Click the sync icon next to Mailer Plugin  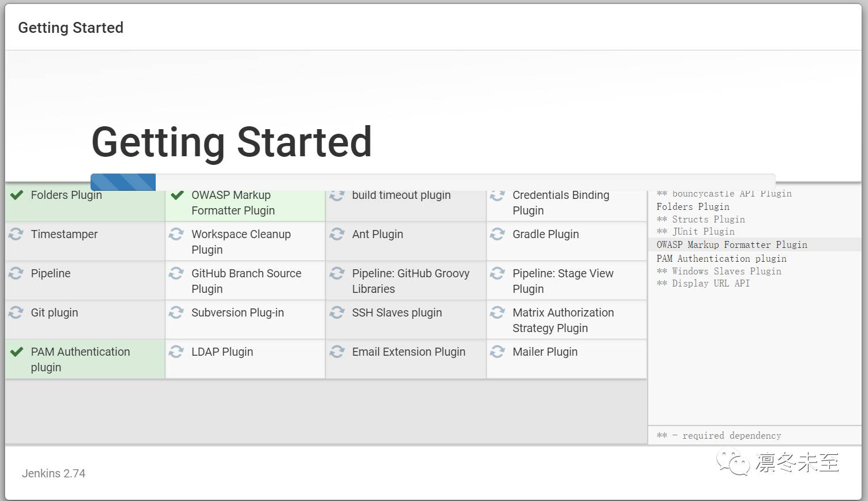(x=497, y=352)
